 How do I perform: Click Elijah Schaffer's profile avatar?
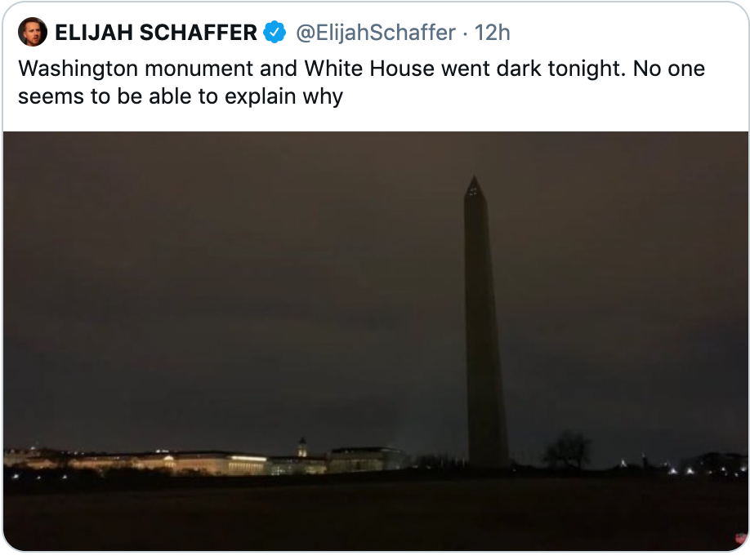tap(33, 32)
